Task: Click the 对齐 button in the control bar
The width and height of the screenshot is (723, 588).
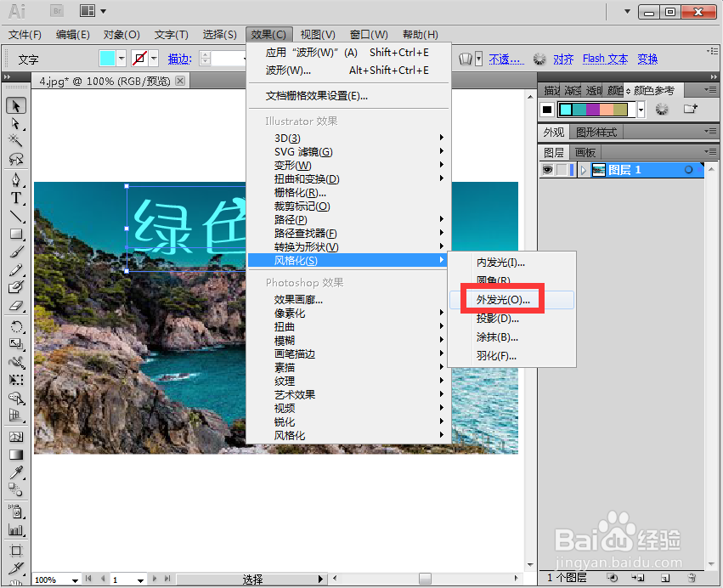Action: point(563,59)
